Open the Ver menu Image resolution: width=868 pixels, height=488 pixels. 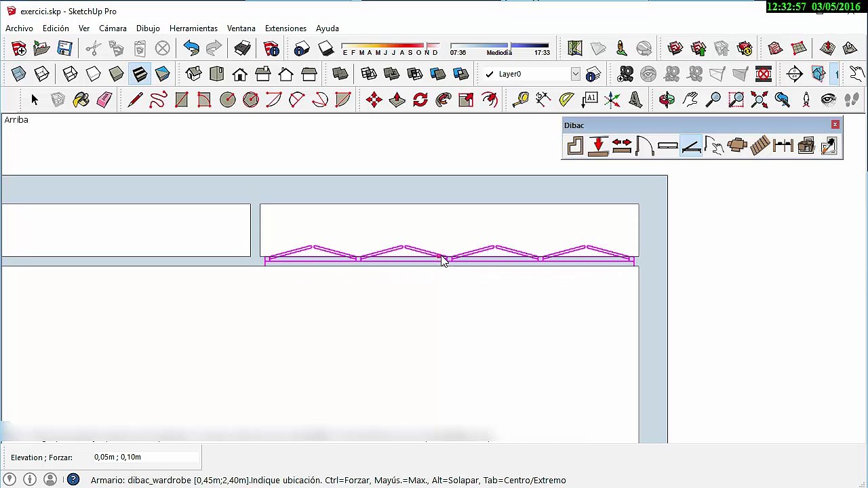[x=84, y=28]
